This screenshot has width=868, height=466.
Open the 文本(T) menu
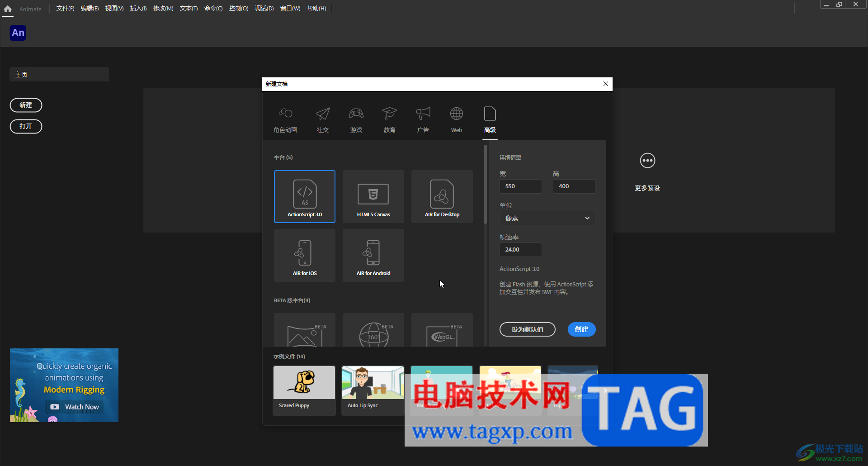click(189, 9)
